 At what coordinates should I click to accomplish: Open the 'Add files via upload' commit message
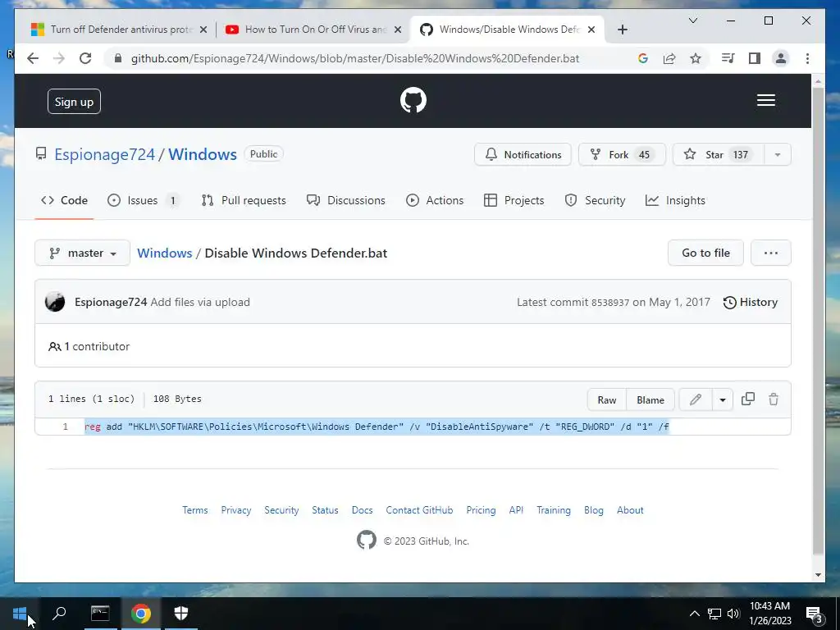[x=200, y=302]
